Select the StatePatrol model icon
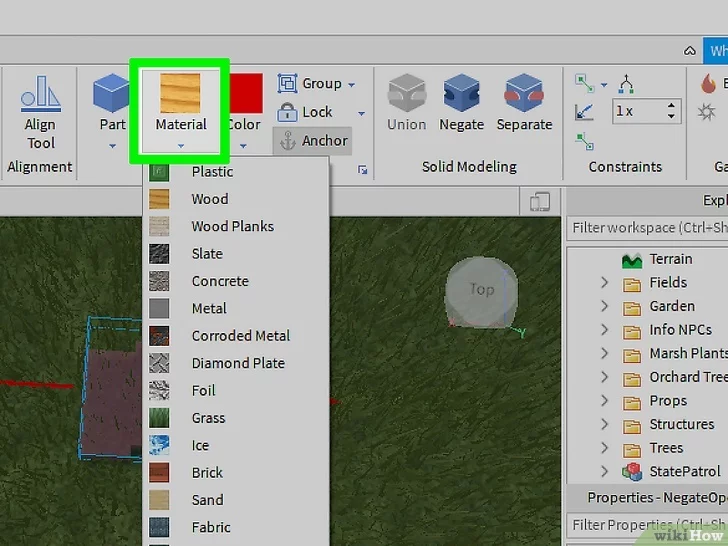Image resolution: width=728 pixels, height=546 pixels. click(632, 472)
